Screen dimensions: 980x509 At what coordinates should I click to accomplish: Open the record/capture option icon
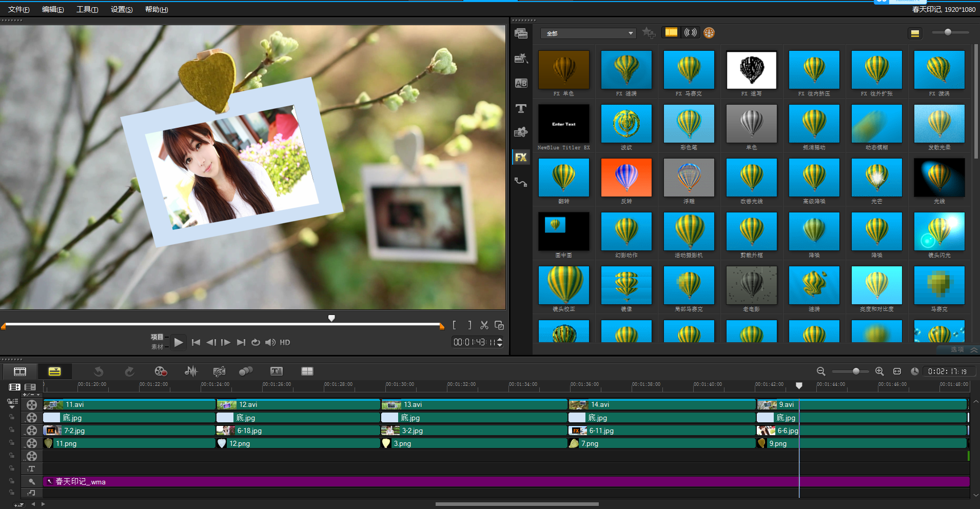(161, 371)
